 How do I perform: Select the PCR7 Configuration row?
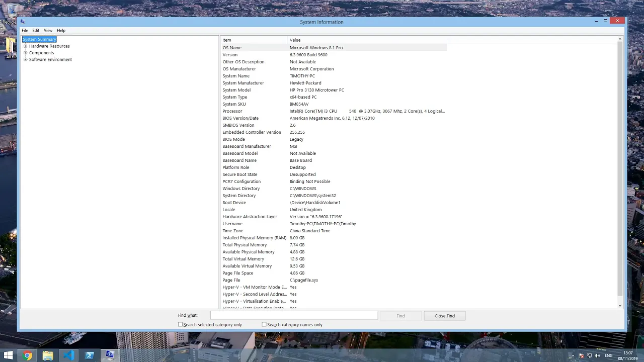point(334,182)
